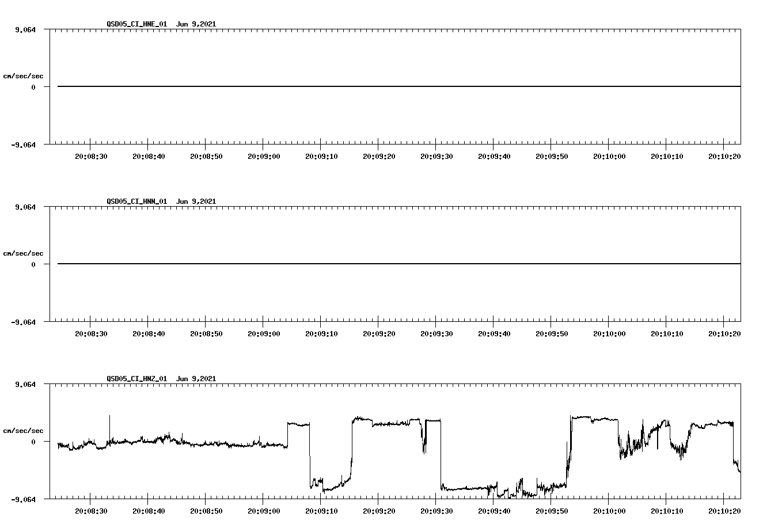782x532 pixels.
Task: Click the 20:09:10 time label under HNZ plot
Action: 321,511
